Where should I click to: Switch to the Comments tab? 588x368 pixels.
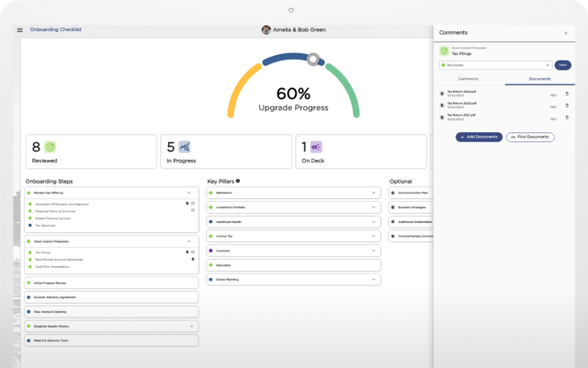469,79
